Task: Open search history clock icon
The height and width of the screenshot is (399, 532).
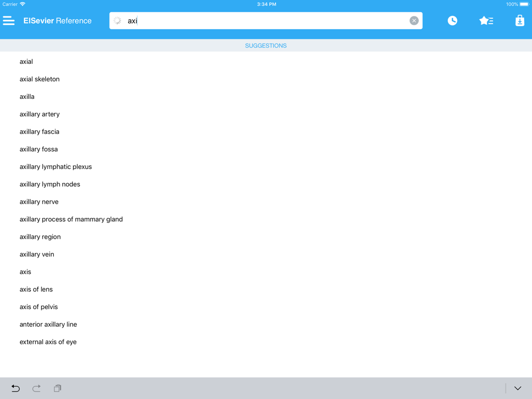Action: pyautogui.click(x=452, y=21)
